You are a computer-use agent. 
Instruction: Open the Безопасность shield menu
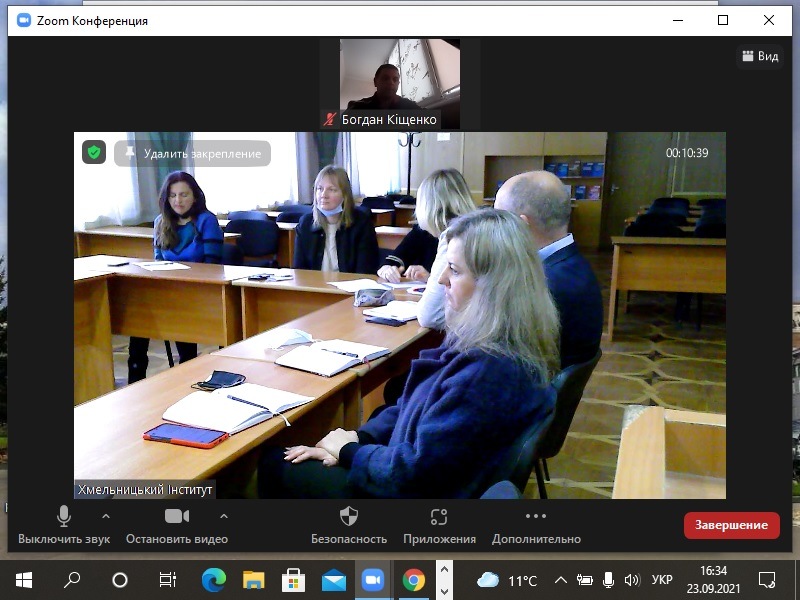tap(349, 525)
